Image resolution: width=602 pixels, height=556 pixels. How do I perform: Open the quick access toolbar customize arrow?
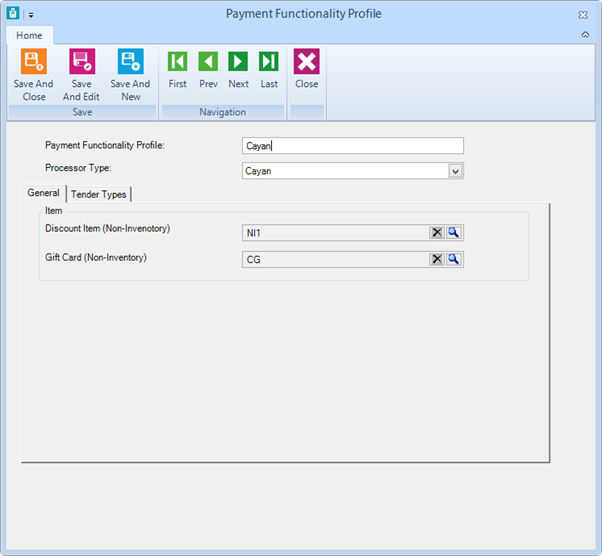[31, 15]
